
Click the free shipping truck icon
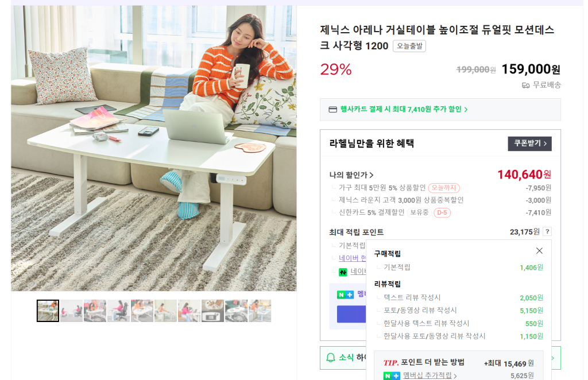coord(526,86)
